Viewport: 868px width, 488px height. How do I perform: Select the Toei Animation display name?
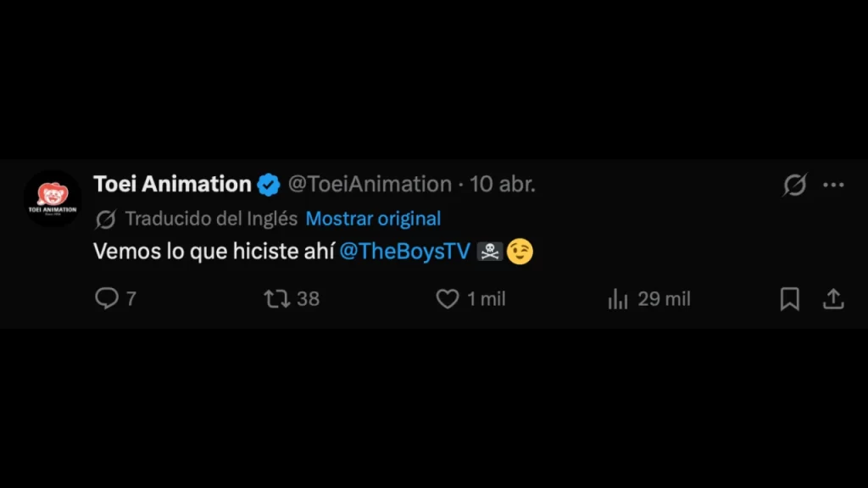click(x=172, y=183)
